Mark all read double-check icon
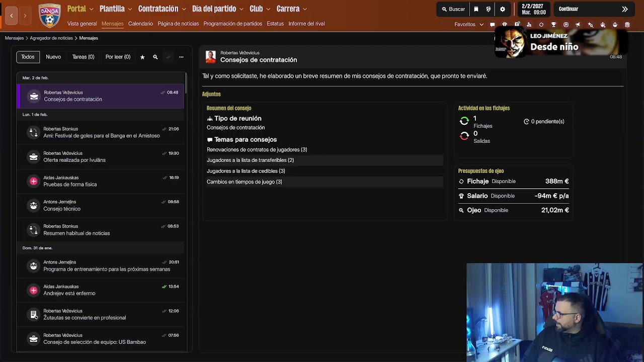644x362 pixels. pyautogui.click(x=169, y=57)
